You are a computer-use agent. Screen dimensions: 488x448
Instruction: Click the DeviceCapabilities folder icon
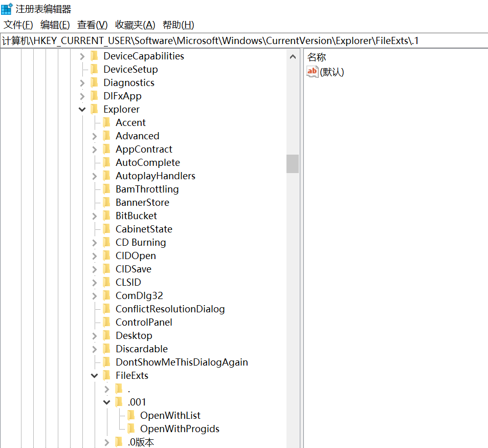pos(94,56)
